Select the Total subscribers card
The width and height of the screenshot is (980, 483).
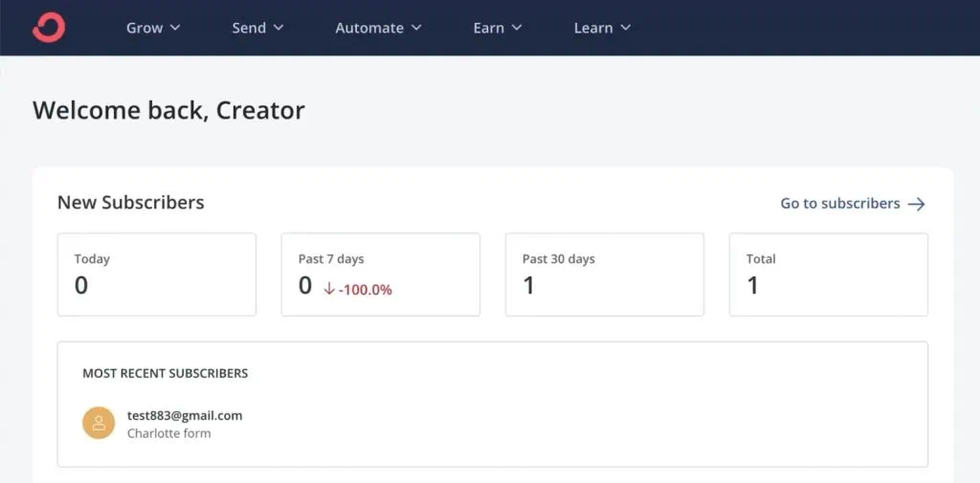pyautogui.click(x=828, y=274)
